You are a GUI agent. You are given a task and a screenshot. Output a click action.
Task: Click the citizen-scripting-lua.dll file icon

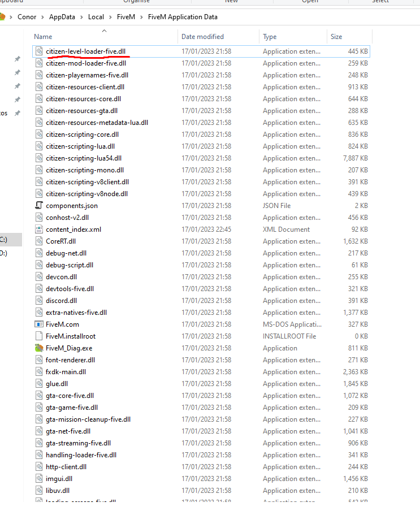39,146
